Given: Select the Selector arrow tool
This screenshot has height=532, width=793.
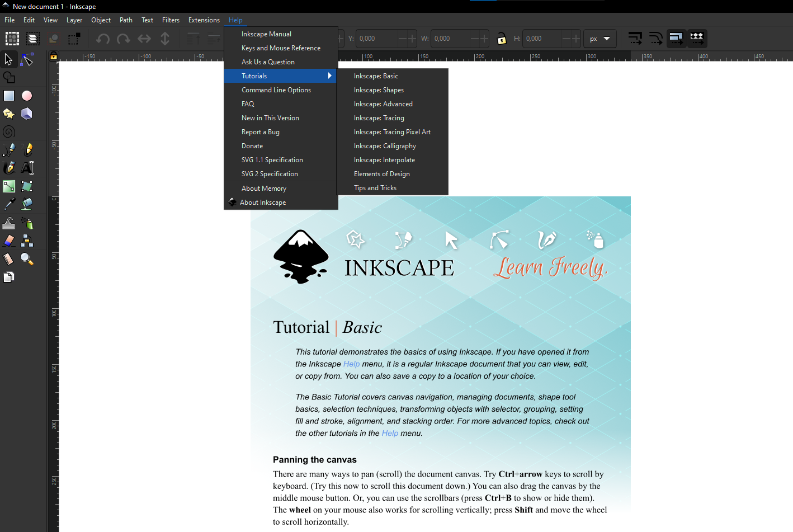Looking at the screenshot, I should pos(8,59).
